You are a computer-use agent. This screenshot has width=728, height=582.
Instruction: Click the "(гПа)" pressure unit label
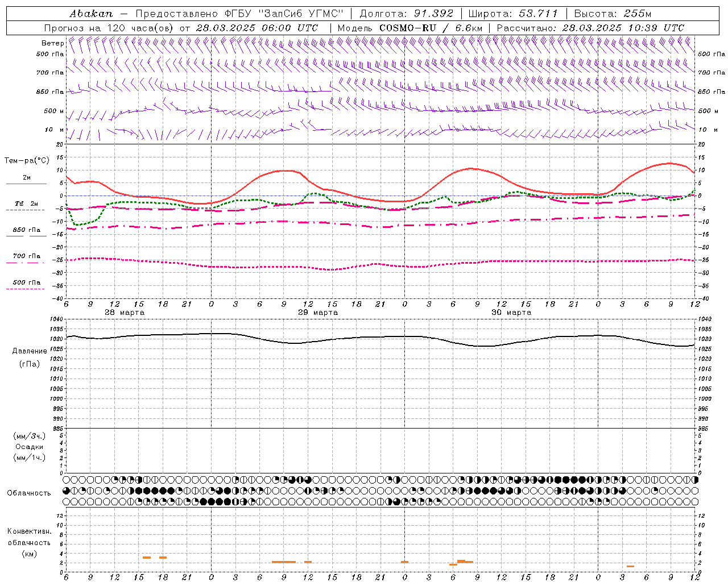click(x=29, y=364)
